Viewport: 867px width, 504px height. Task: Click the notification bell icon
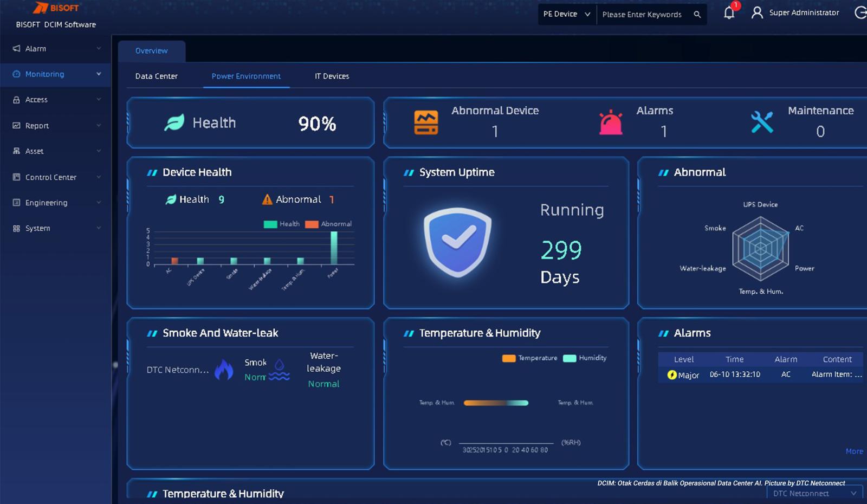728,13
